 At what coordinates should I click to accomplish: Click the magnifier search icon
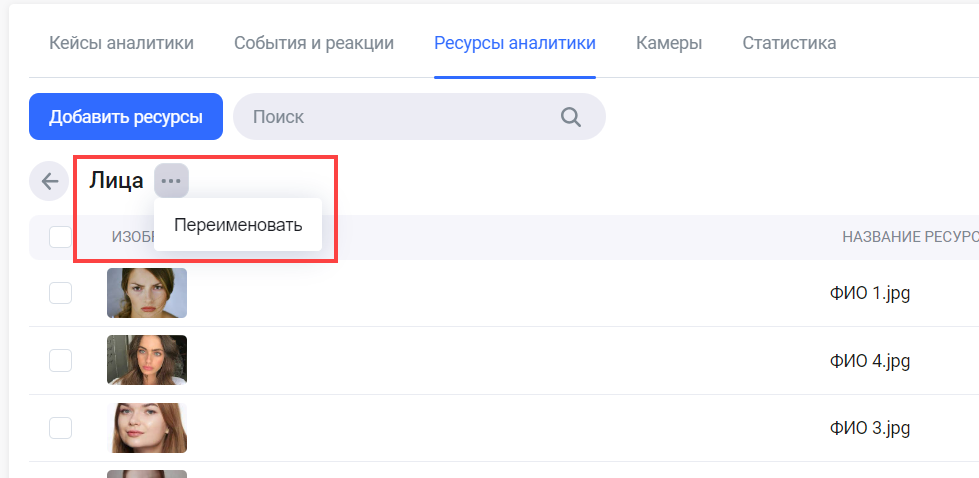pyautogui.click(x=571, y=117)
